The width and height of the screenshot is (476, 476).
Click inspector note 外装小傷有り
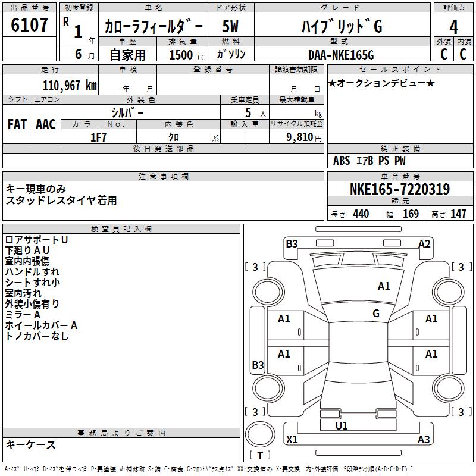tap(32, 303)
